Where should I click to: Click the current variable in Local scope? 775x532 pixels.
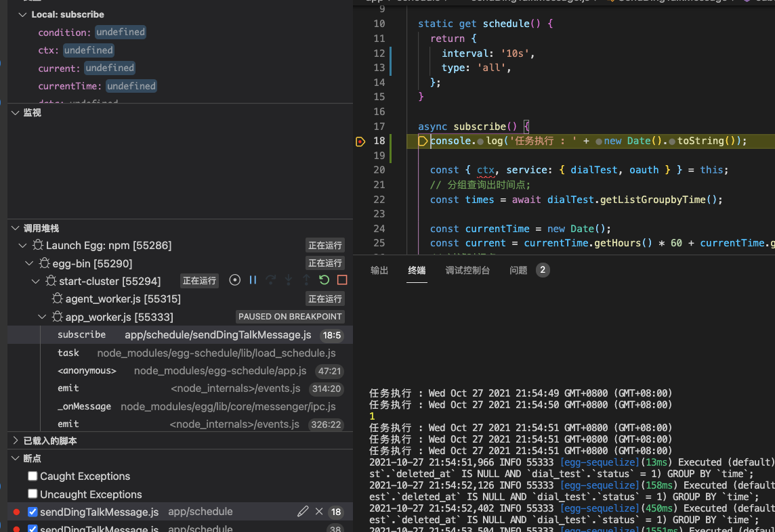pos(59,68)
